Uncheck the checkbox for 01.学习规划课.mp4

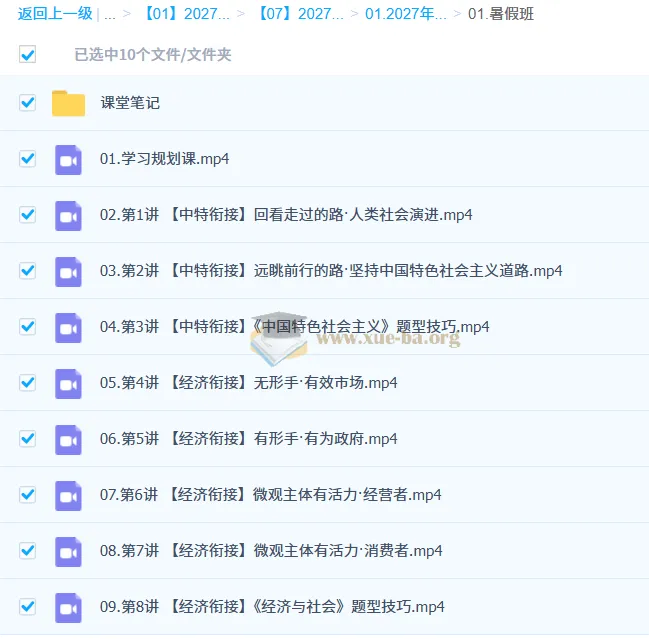pyautogui.click(x=27, y=159)
